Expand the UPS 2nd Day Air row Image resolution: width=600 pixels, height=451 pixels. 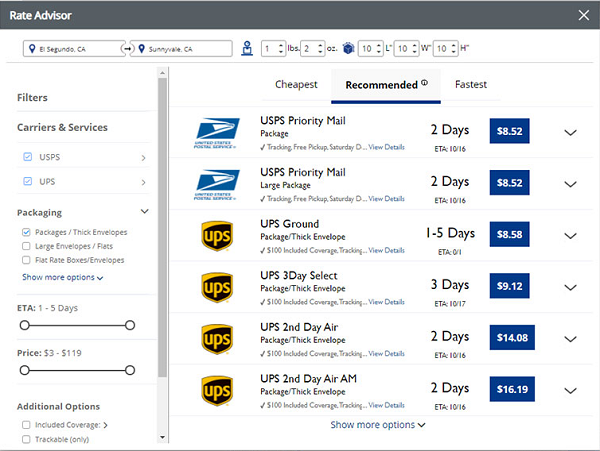pos(570,339)
